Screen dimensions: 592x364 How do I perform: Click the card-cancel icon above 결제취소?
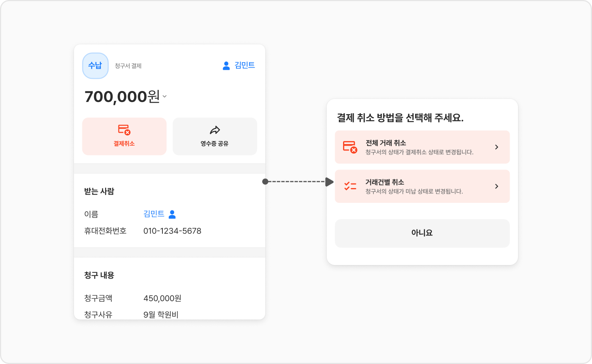click(124, 130)
